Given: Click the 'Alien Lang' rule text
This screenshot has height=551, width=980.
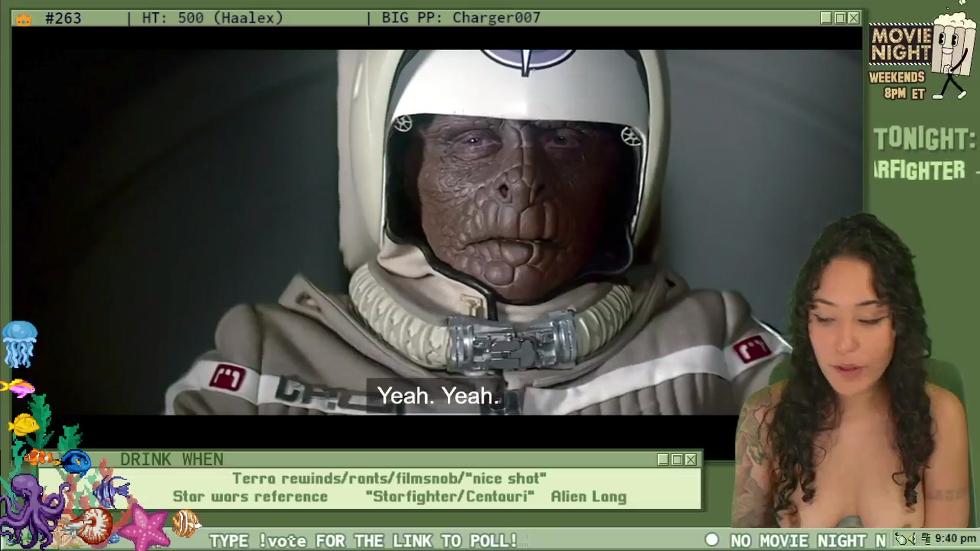Looking at the screenshot, I should pos(589,496).
